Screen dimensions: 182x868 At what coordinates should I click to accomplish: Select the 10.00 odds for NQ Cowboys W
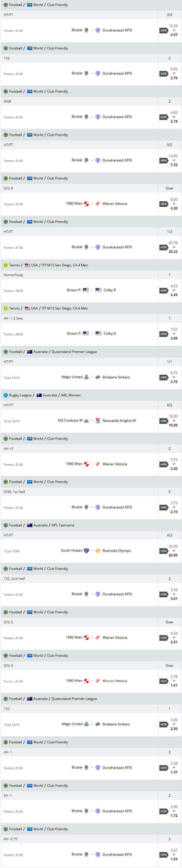coord(173,425)
